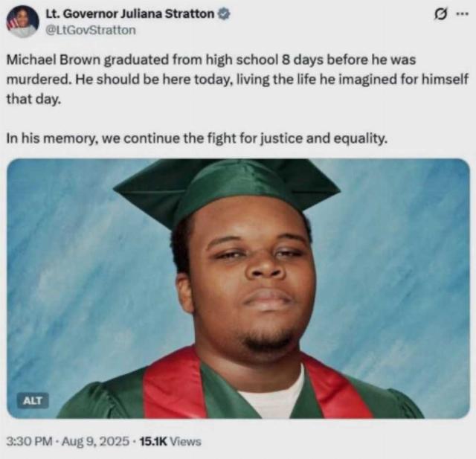Open Juliana Stratton's round profile avatar
The height and width of the screenshot is (459, 476).
(x=23, y=22)
